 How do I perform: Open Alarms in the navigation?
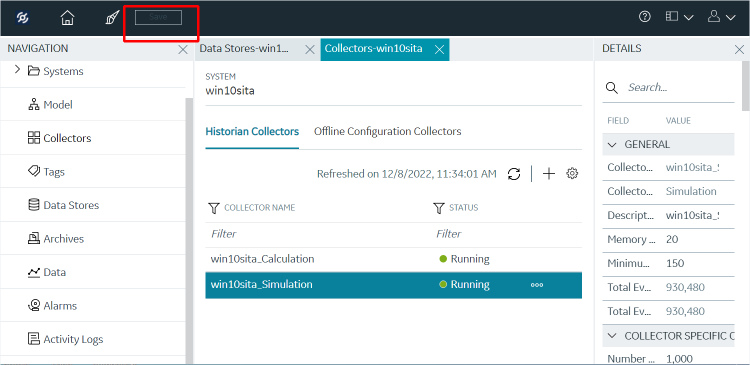[53, 306]
